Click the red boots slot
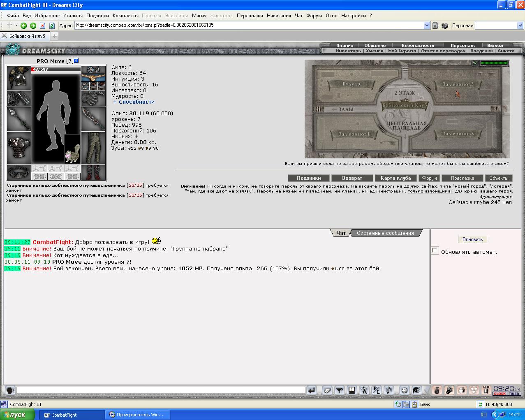The width and height of the screenshot is (525, 420). point(93,173)
